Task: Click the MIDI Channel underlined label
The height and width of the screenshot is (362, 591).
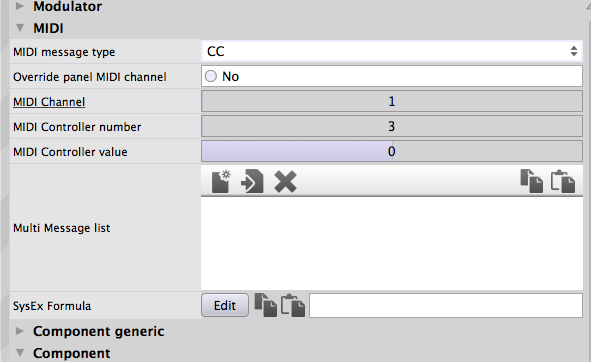Action: 49,102
